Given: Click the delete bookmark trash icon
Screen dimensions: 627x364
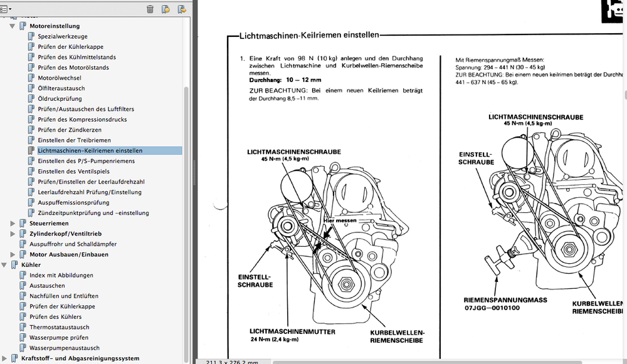Looking at the screenshot, I should (x=150, y=9).
